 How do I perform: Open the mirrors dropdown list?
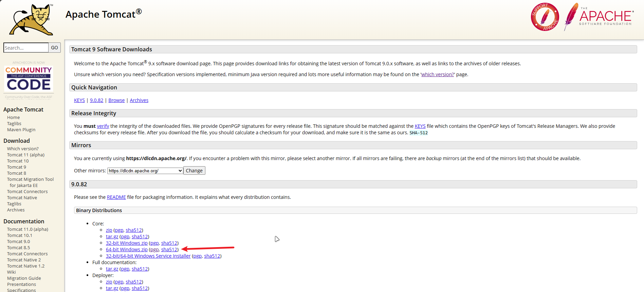tap(145, 171)
